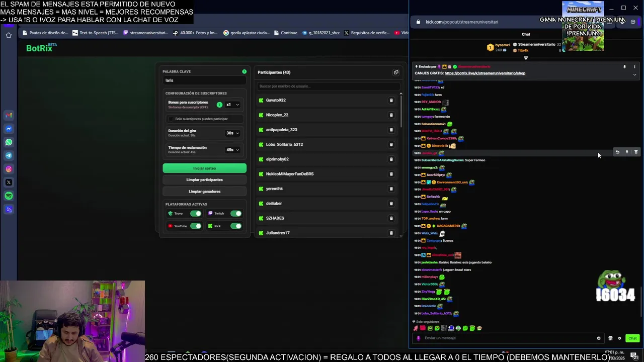Delete participant SZHADES

[x=391, y=218]
